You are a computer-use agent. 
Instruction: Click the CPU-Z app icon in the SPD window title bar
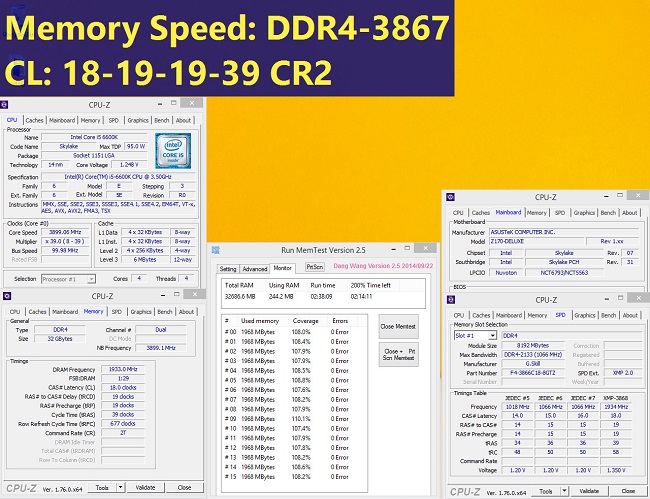tap(451, 300)
